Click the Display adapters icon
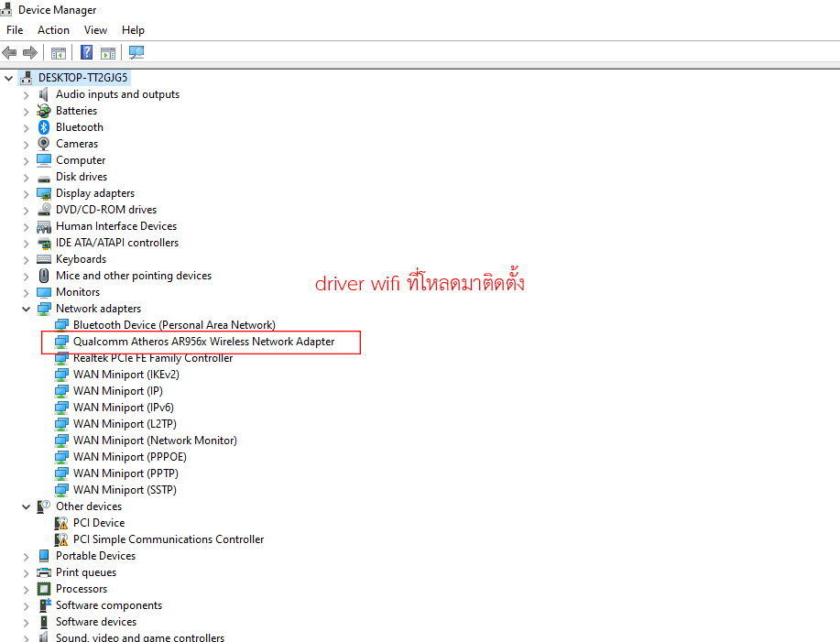The image size is (840, 642). (44, 193)
